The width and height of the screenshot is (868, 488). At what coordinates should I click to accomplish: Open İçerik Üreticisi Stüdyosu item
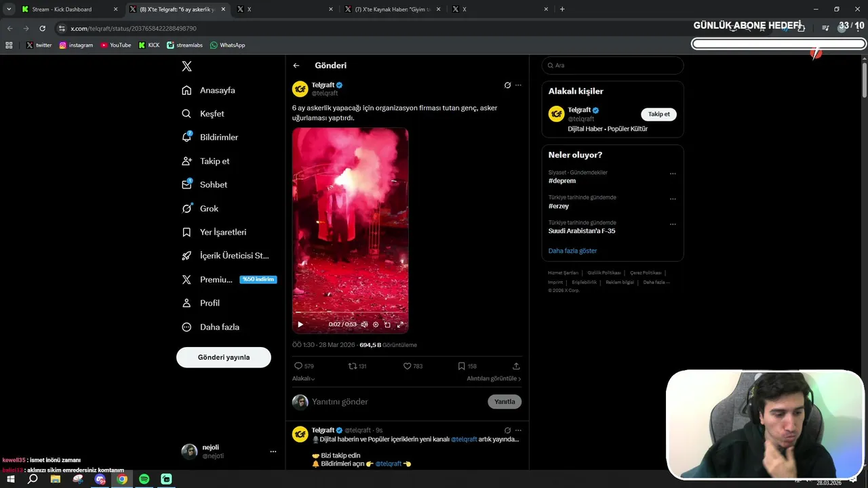[226, 256]
